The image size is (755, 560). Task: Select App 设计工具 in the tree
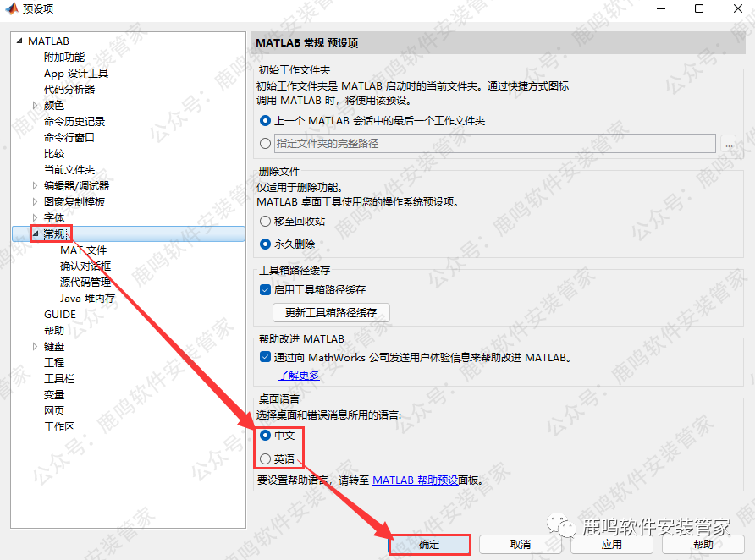[x=76, y=73]
